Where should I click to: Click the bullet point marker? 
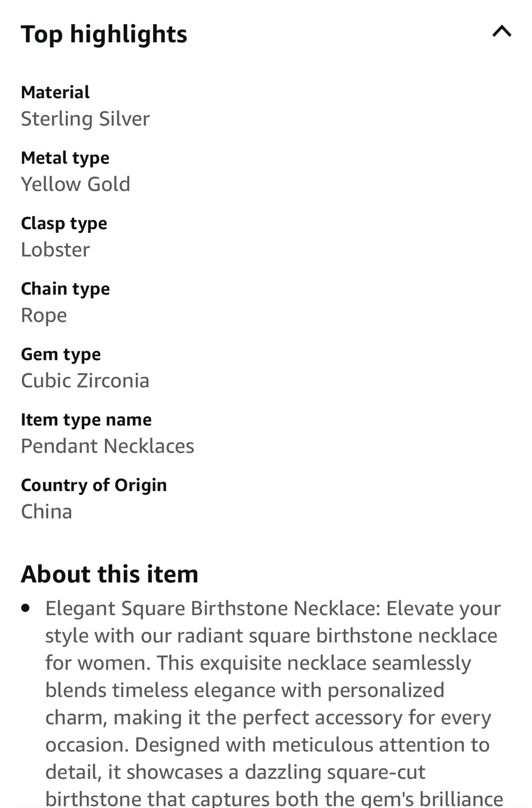pos(25,608)
